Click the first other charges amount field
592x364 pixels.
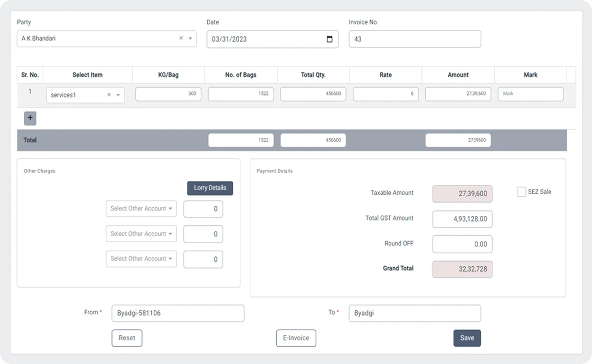pyautogui.click(x=203, y=209)
